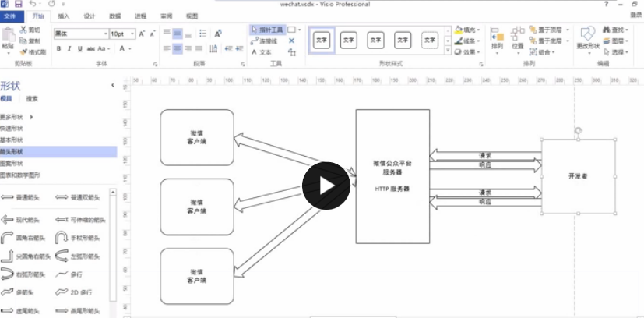Select the Pointer tool (指针工具)
The height and width of the screenshot is (336, 644).
tap(266, 30)
